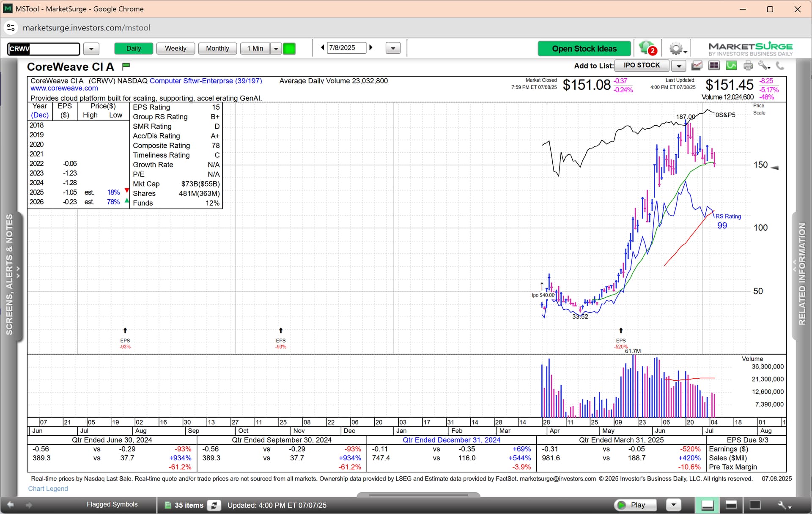812x514 pixels.
Task: Switch chart to 1 Min intraday view
Action: (x=255, y=49)
